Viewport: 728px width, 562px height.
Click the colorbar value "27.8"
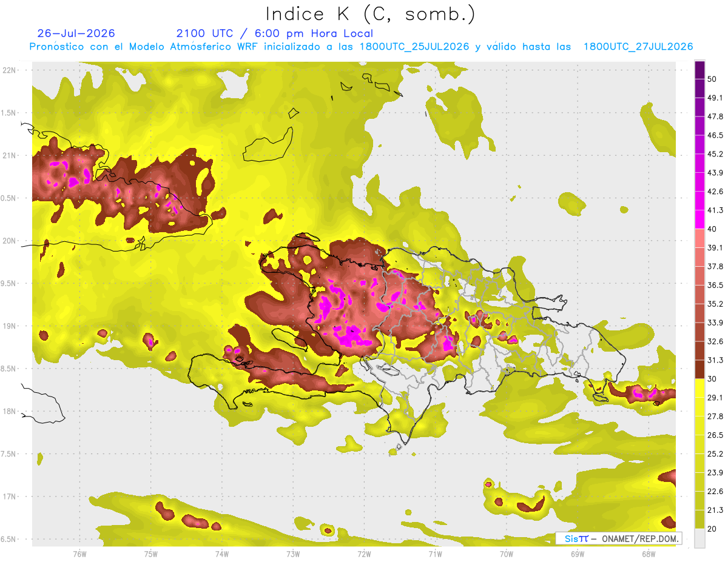click(716, 416)
